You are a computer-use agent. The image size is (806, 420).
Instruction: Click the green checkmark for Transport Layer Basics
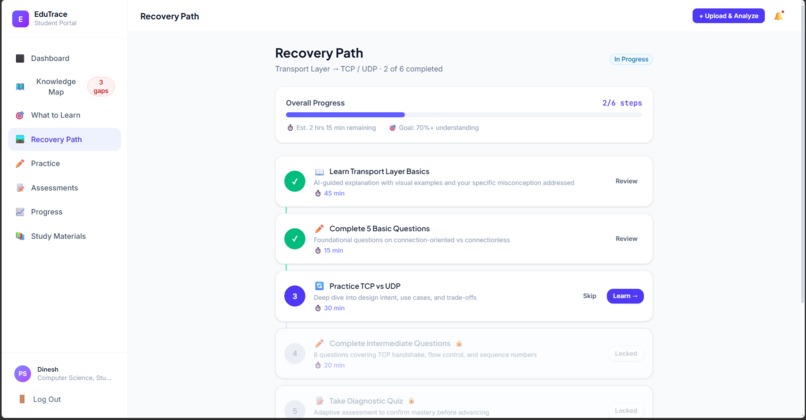tap(295, 181)
